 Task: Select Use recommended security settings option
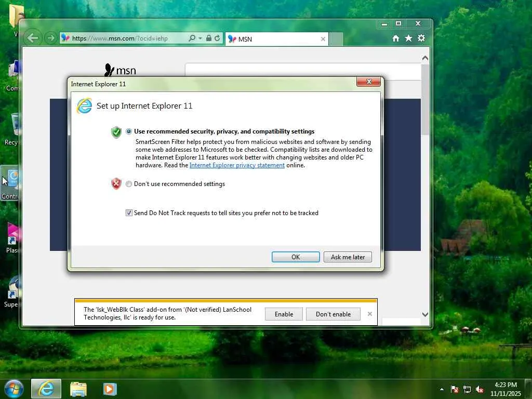coord(129,131)
